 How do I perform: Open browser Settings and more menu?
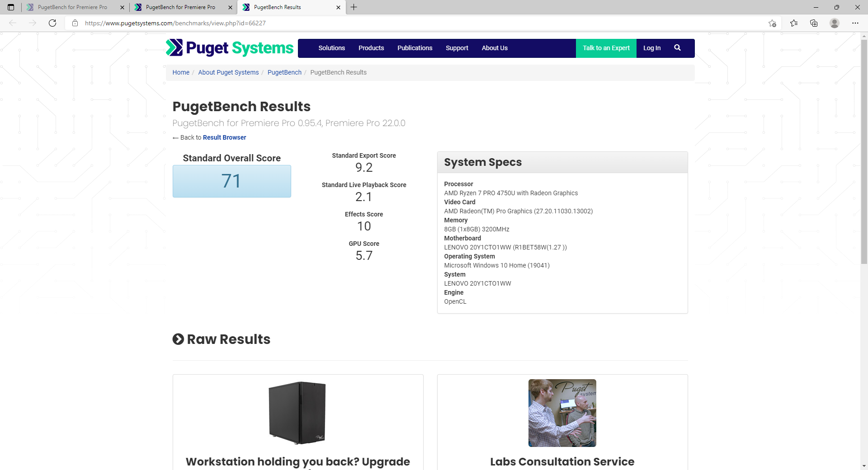pos(855,23)
